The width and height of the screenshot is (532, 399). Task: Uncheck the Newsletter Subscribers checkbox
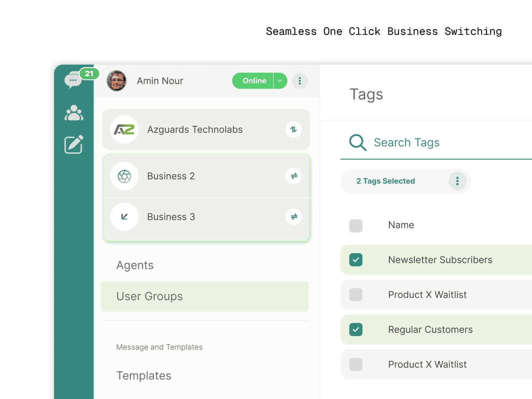[x=356, y=260]
